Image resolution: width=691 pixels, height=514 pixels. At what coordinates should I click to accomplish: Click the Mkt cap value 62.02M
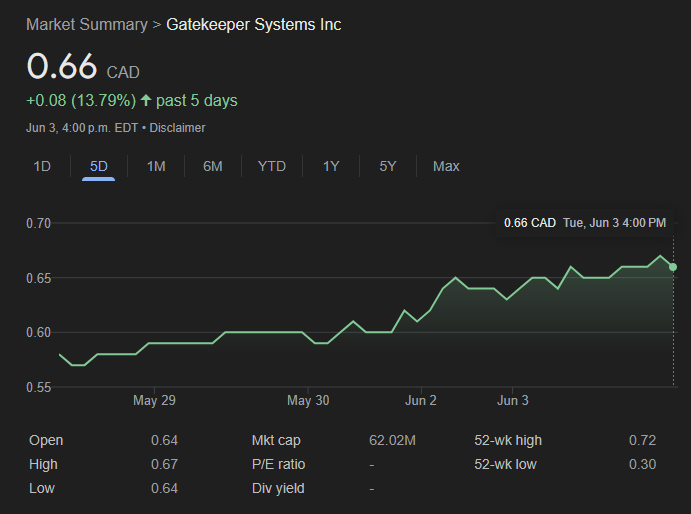(x=393, y=440)
